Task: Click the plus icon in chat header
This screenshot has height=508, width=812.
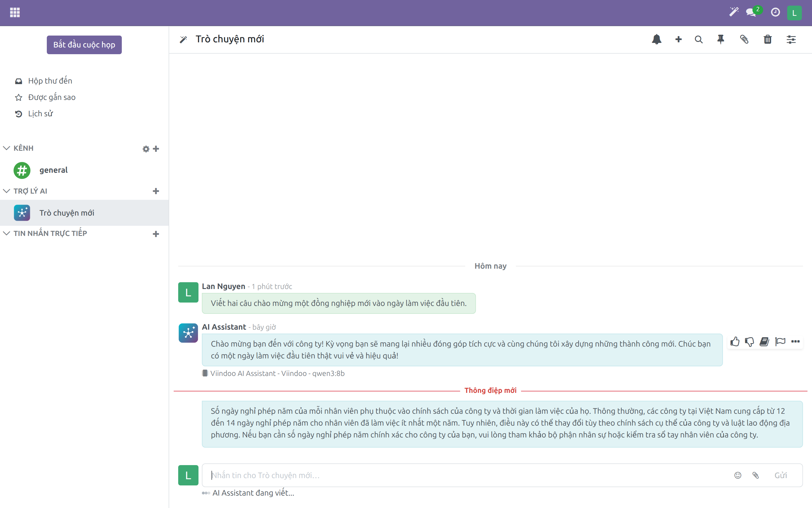Action: [678, 39]
